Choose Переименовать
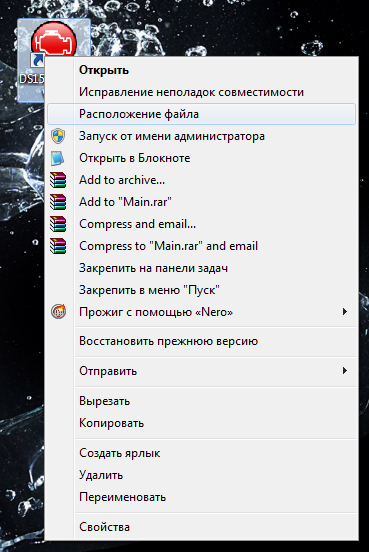This screenshot has height=552, width=369. [x=201, y=497]
